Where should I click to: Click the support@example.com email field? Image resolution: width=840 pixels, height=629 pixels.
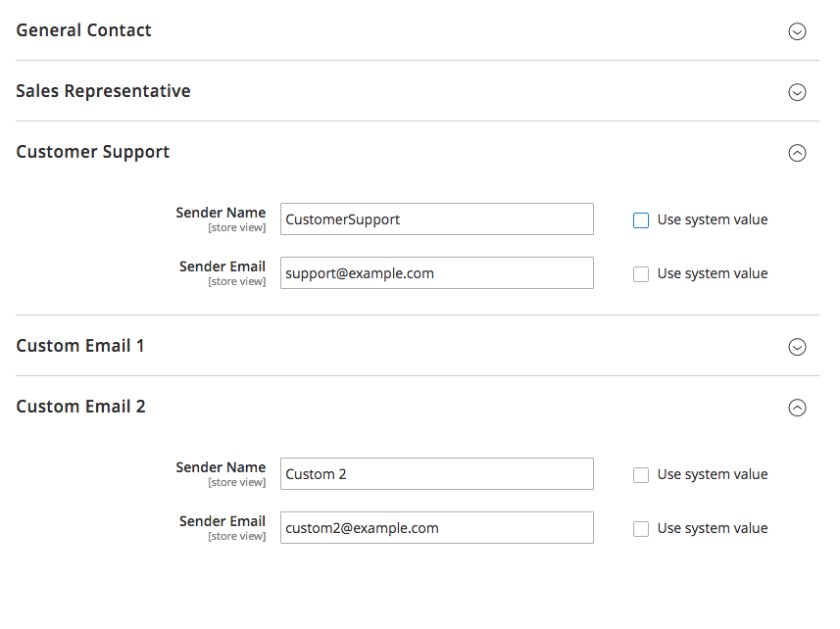pyautogui.click(x=436, y=273)
